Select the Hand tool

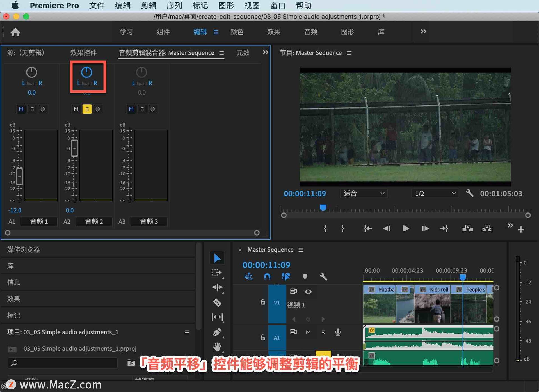[217, 347]
